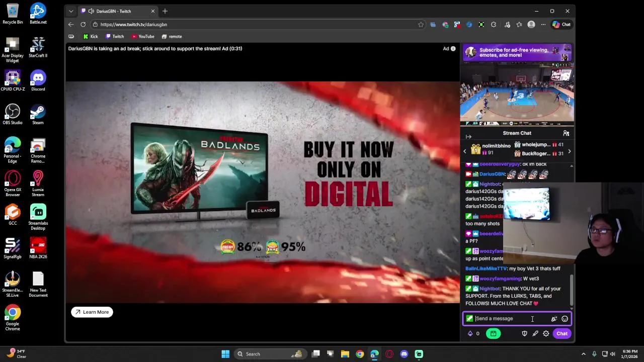This screenshot has height=362, width=644.
Task: Click DariusGBN username in chat
Action: [x=492, y=174]
